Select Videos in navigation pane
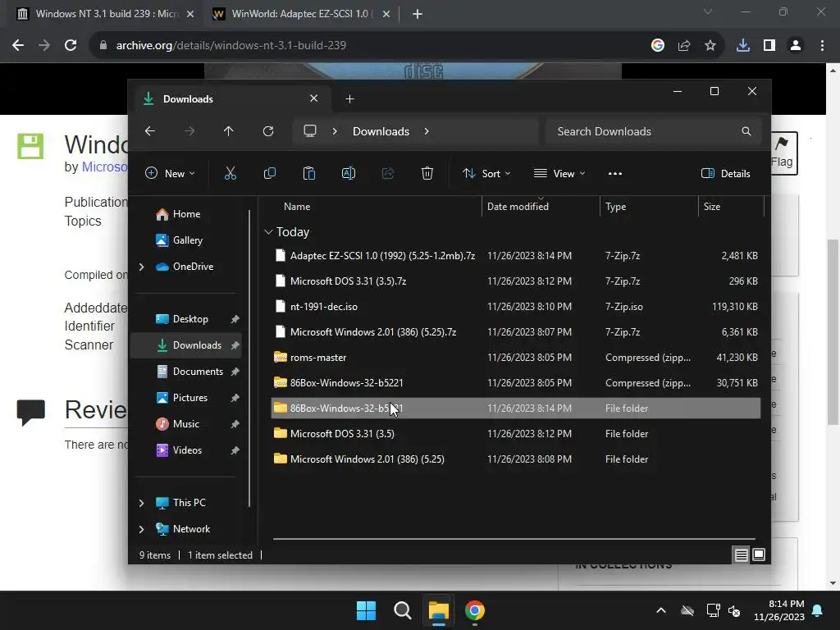The image size is (840, 630). (x=186, y=450)
